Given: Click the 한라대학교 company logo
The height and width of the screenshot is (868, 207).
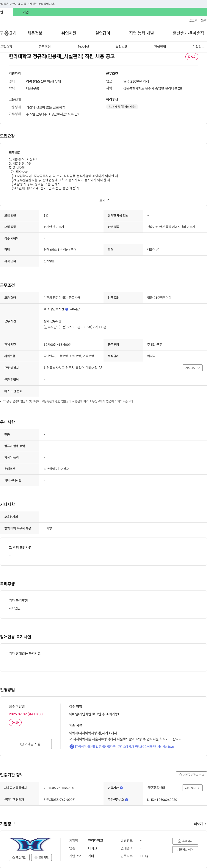Looking at the screenshot, I should (x=30, y=844).
